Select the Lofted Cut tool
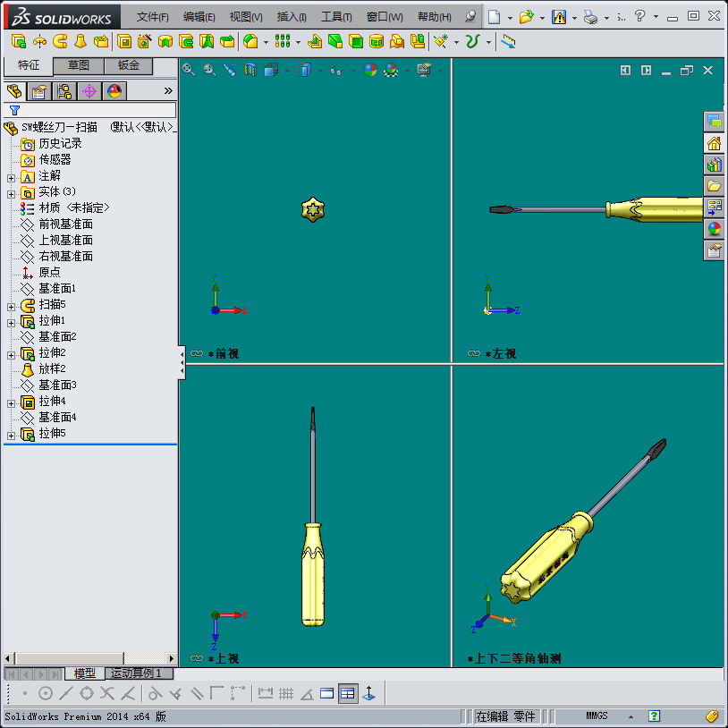728x728 pixels. click(207, 42)
